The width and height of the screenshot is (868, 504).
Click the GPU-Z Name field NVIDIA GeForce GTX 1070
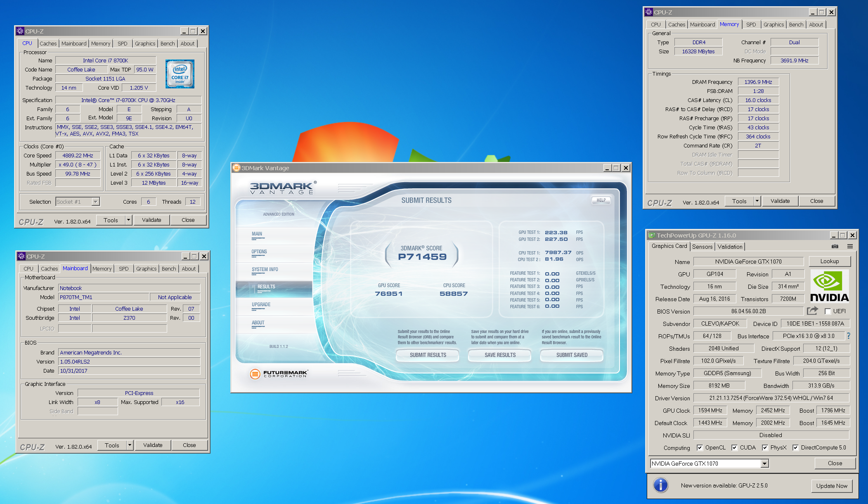748,262
